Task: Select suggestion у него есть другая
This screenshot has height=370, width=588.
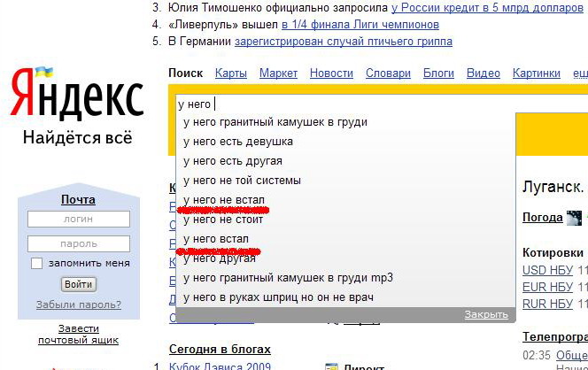Action: point(345,161)
